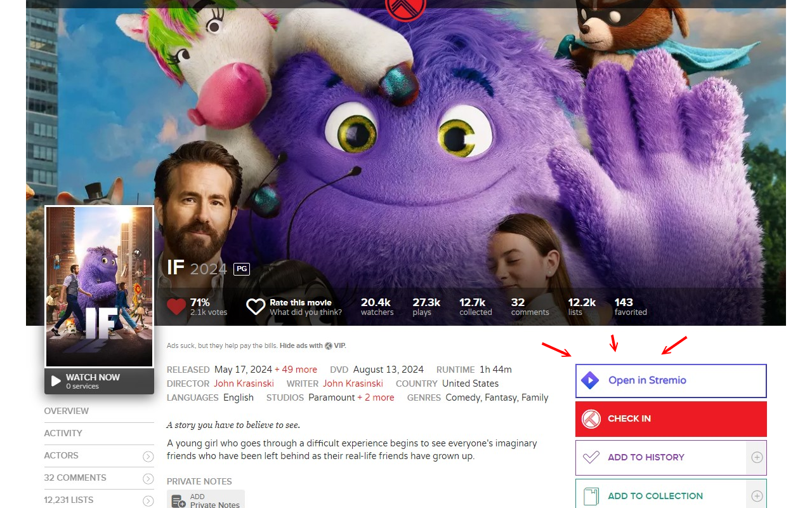Click the Stremio diamond play icon
Viewport: 812px width, 508px height.
590,380
